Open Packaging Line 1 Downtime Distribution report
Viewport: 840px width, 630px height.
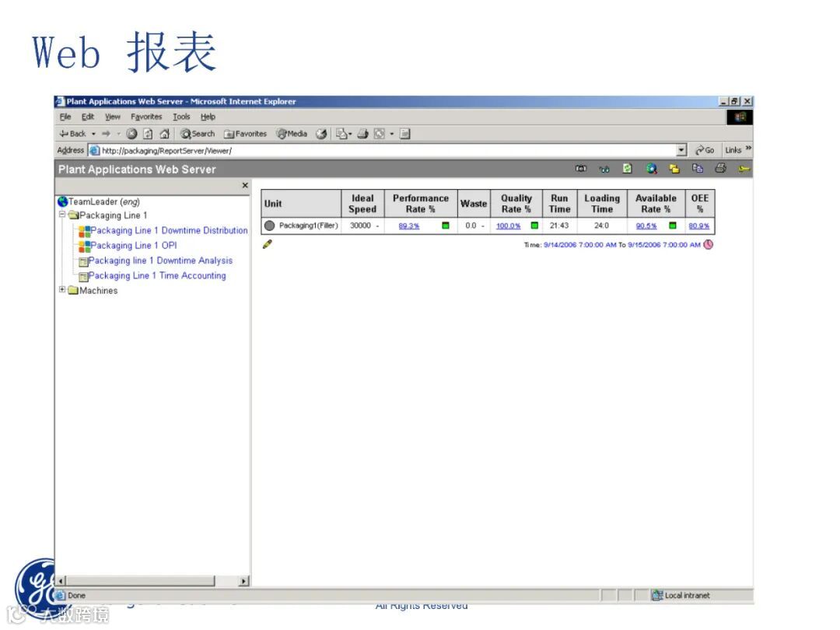pyautogui.click(x=169, y=230)
